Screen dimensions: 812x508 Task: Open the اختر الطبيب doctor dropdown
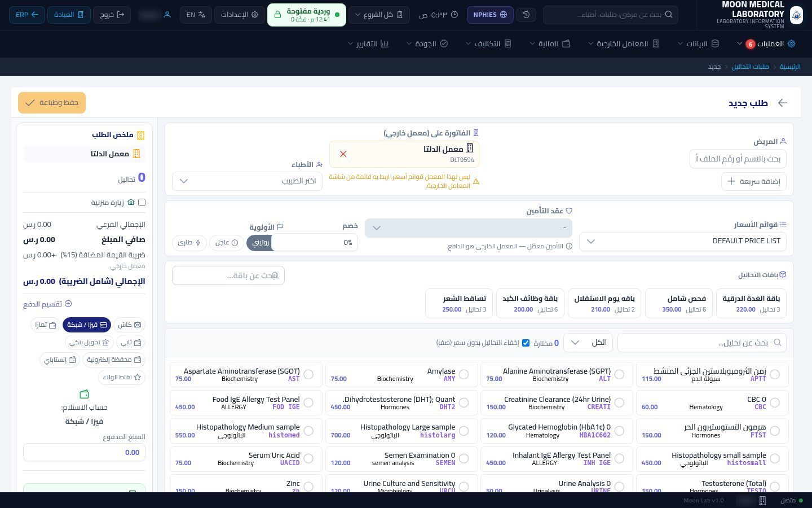[247, 181]
